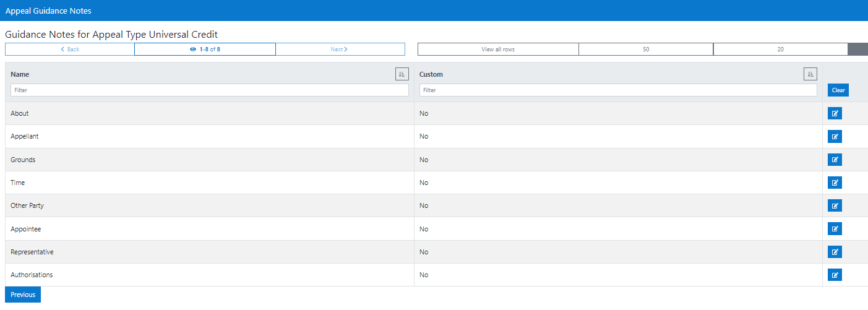Sort the table by Custom column
The width and height of the screenshot is (868, 310).
click(x=810, y=74)
